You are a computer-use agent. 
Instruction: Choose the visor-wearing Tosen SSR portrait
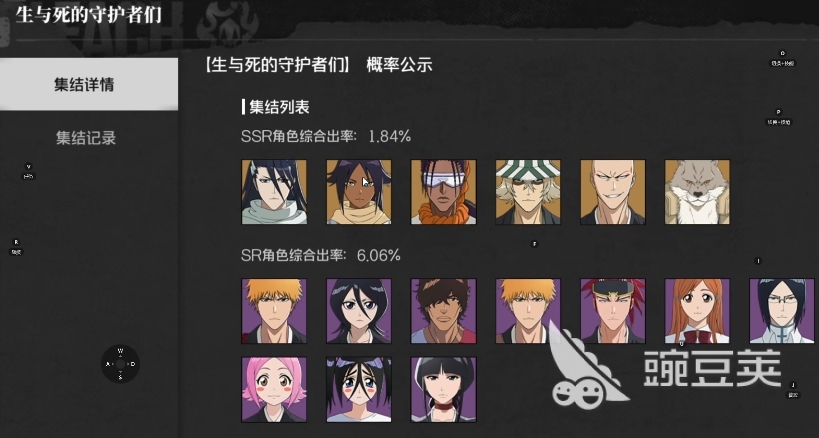coord(443,192)
